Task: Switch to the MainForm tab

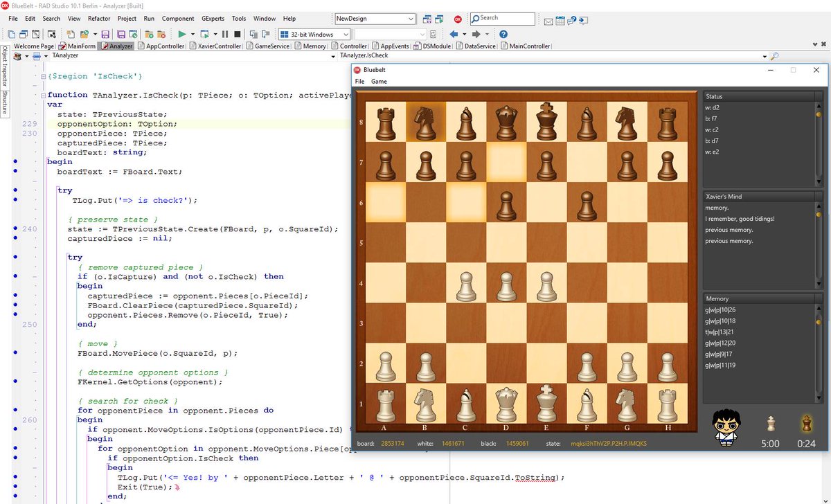Action: tap(77, 46)
